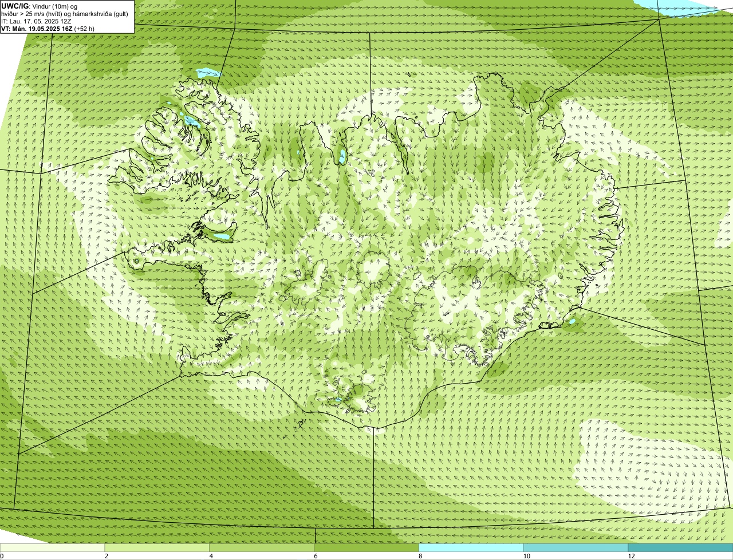The height and width of the screenshot is (560, 733).
Task: Click the scale label "6"
Action: click(x=316, y=556)
